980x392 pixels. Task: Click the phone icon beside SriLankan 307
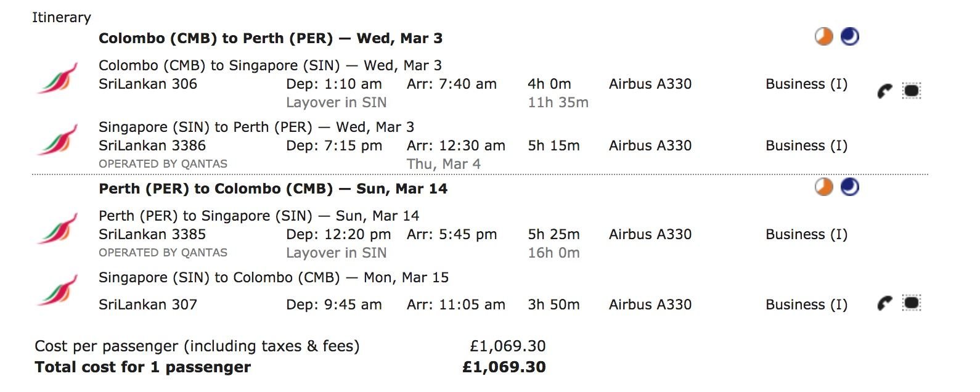884,303
